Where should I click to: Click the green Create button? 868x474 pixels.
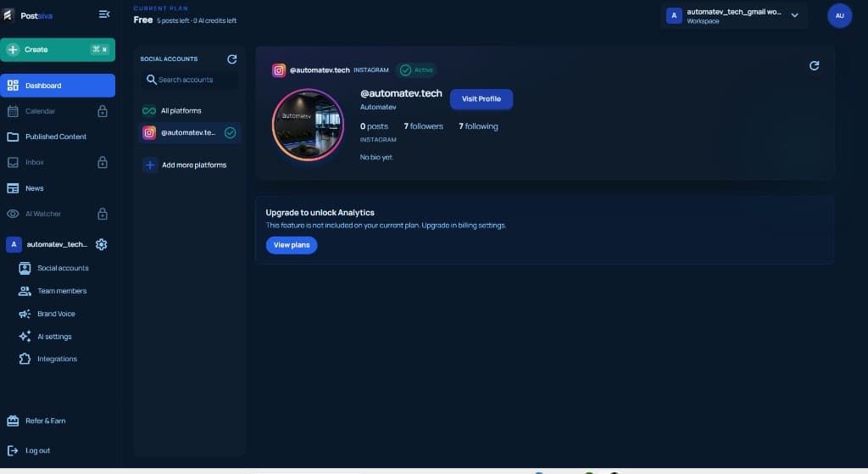point(58,50)
